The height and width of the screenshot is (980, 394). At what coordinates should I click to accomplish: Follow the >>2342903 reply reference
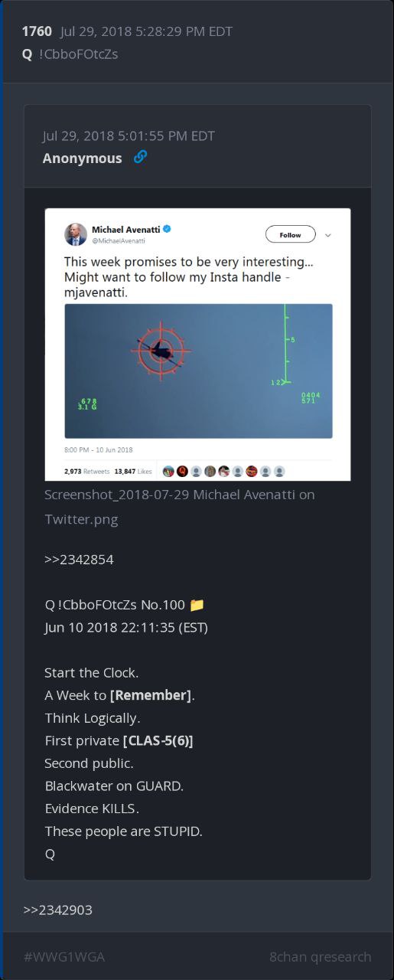coord(58,910)
